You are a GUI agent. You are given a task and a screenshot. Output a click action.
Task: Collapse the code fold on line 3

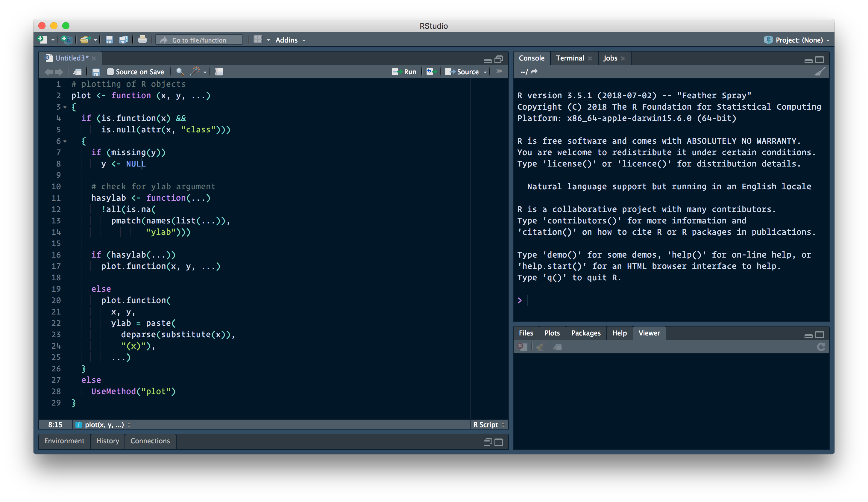pyautogui.click(x=65, y=107)
